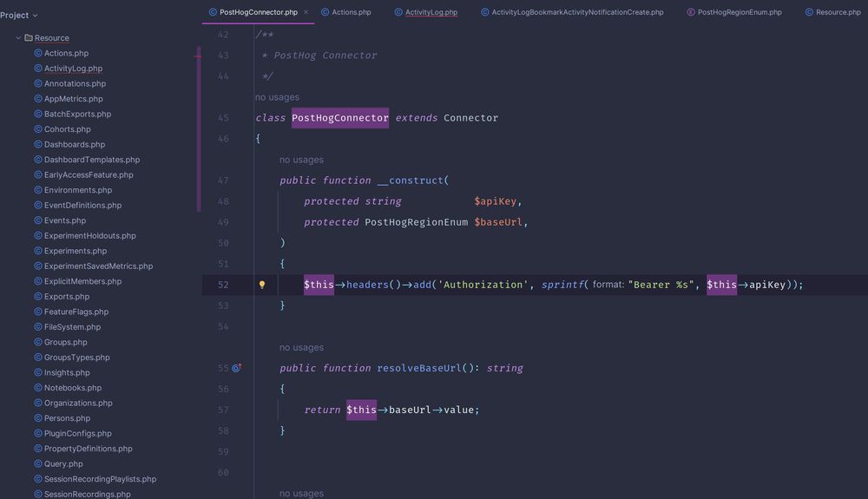Open EventDefinitions.php file
868x499 pixels.
[82, 206]
